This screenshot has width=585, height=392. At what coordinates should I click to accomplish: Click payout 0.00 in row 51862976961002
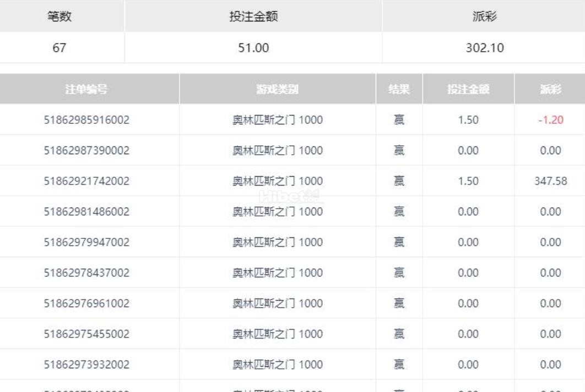point(551,303)
